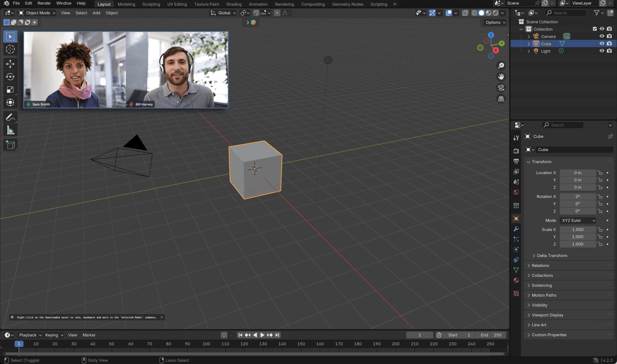Click the pan view hand icon
Image resolution: width=617 pixels, height=364 pixels.
[501, 77]
